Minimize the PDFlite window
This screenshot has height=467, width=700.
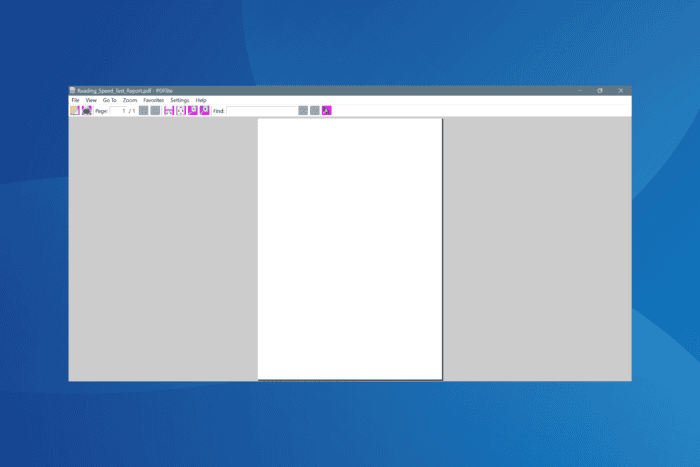(580, 91)
